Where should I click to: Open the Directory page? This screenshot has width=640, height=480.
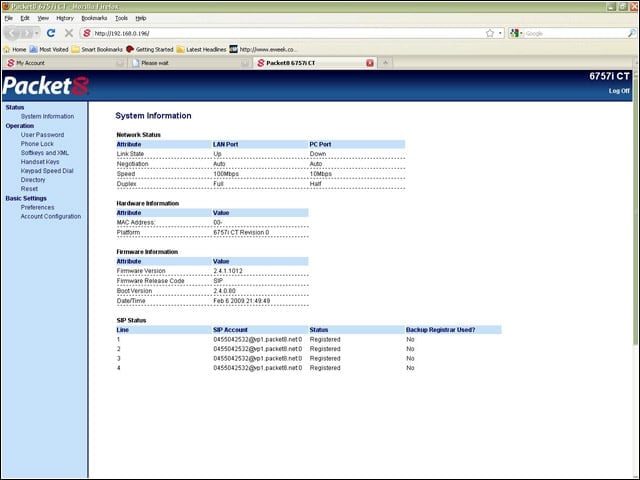coord(33,180)
